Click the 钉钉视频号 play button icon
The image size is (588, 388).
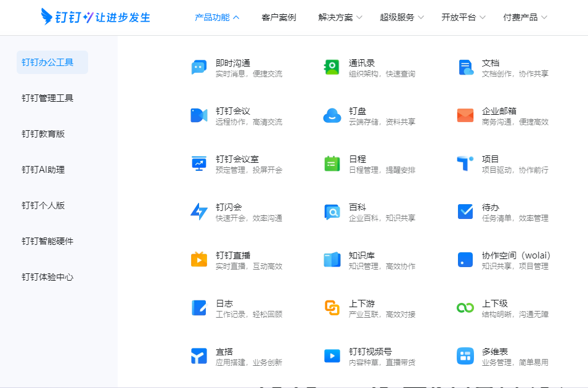click(332, 356)
